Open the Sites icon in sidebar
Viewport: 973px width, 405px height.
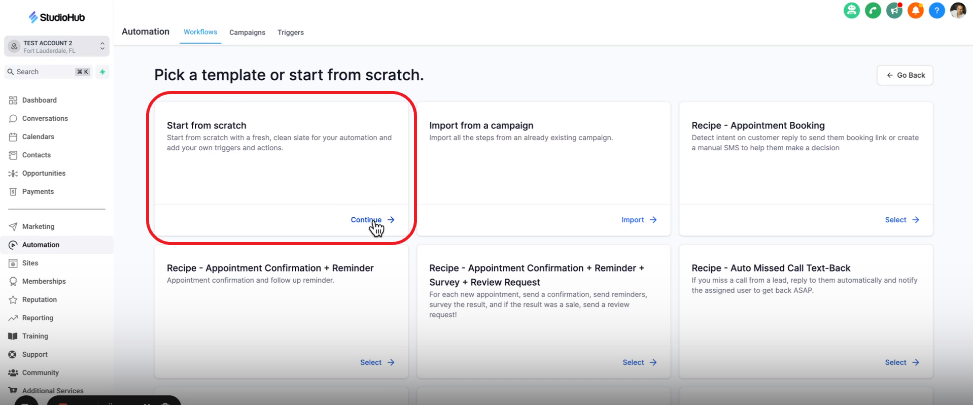(13, 263)
